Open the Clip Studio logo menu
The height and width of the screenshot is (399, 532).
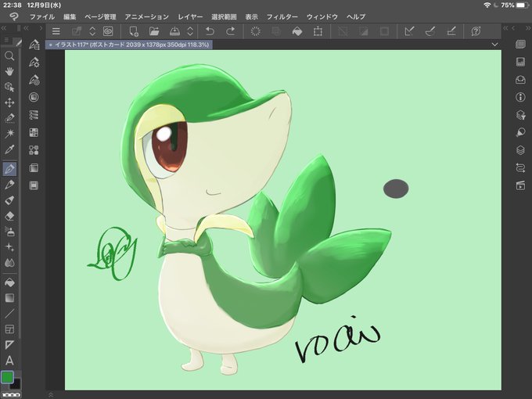click(x=14, y=16)
